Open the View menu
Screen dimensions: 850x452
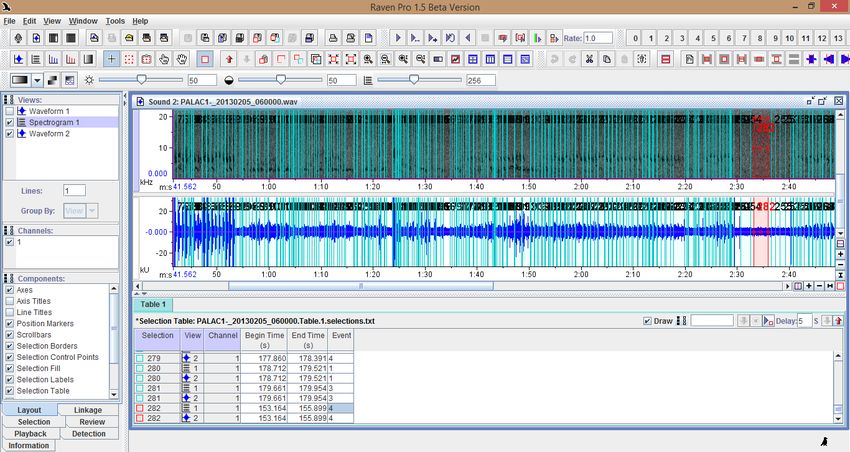pyautogui.click(x=52, y=21)
